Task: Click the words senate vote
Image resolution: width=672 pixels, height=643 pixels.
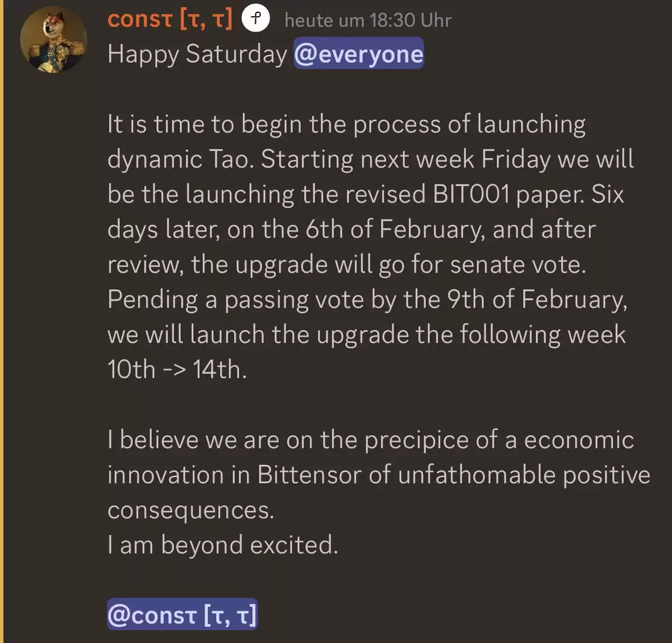Action: click(x=518, y=265)
